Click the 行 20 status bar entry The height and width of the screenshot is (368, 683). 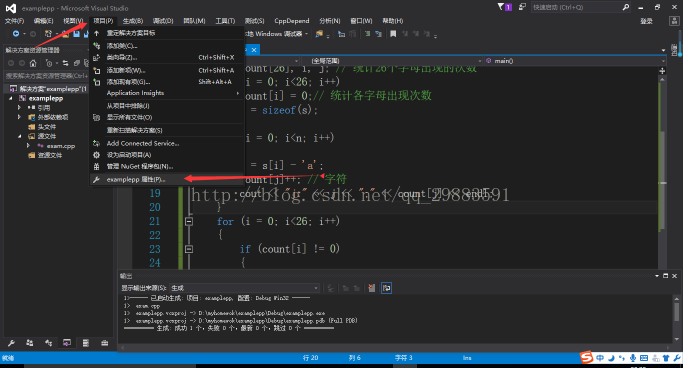[310, 358]
